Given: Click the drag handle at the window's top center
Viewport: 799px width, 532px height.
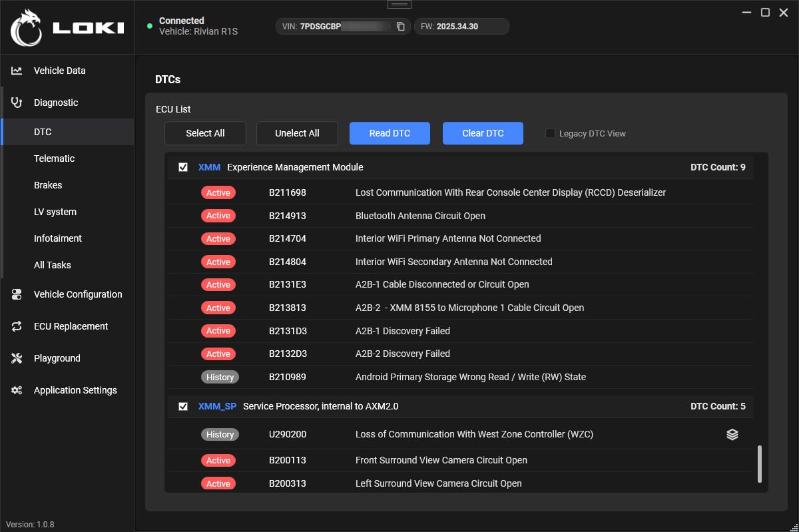Looking at the screenshot, I should [x=399, y=5].
